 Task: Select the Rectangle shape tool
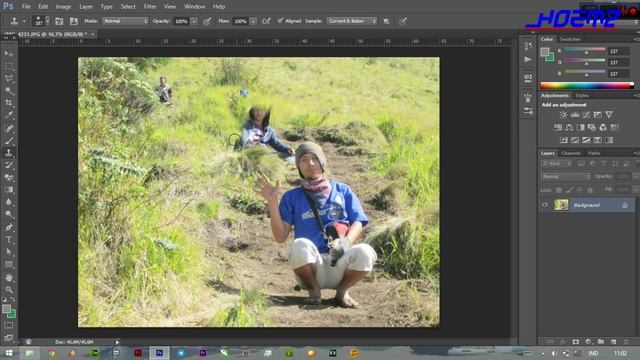coord(9,264)
